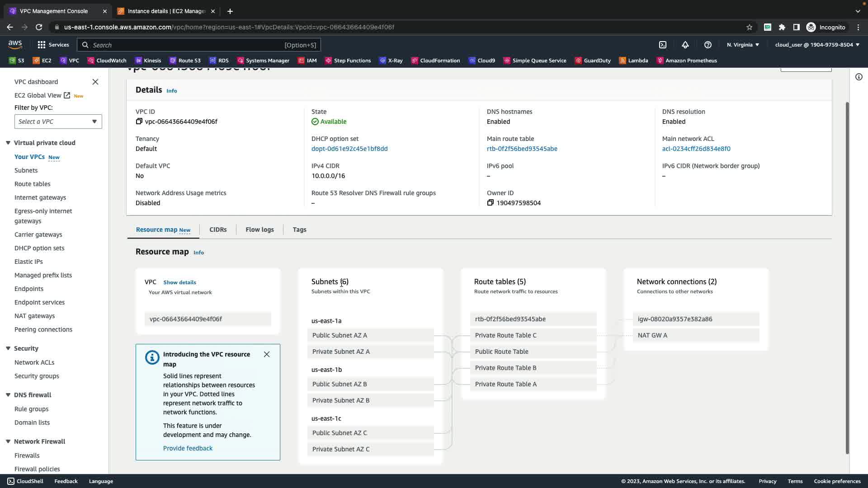Open the help question mark icon

pos(708,45)
